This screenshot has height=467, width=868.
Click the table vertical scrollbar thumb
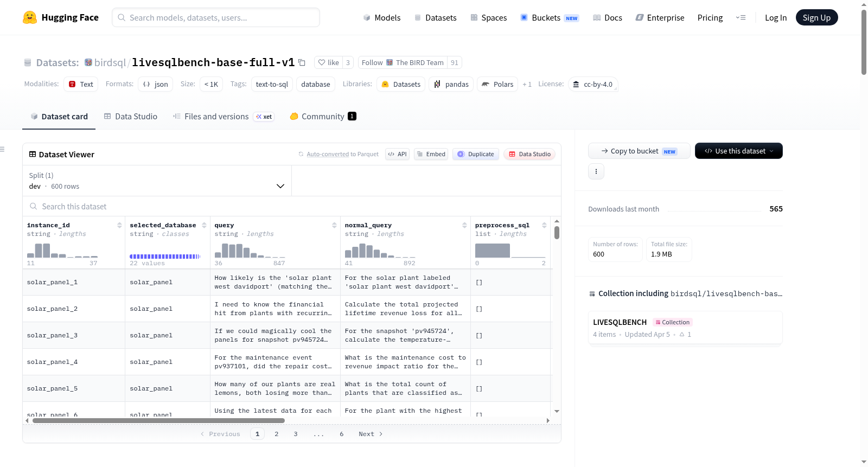(x=557, y=233)
